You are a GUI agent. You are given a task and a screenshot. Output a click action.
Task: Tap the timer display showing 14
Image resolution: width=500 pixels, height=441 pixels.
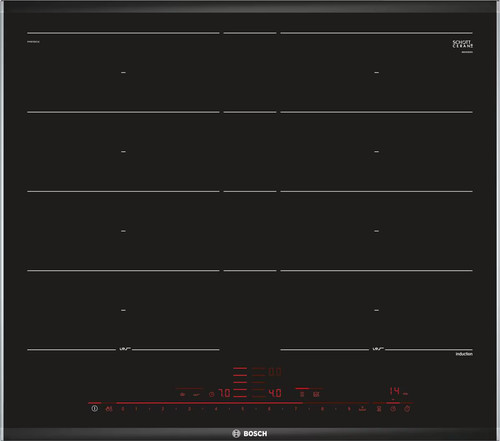pyautogui.click(x=395, y=391)
